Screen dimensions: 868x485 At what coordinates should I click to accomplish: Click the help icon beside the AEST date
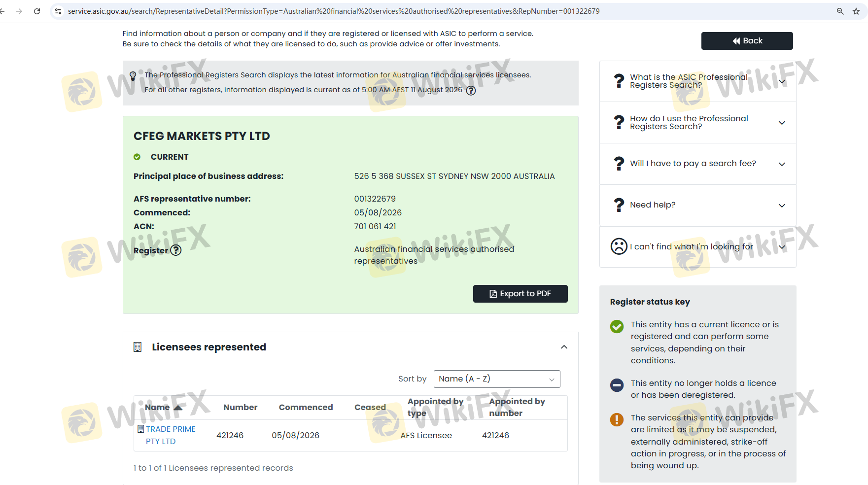pyautogui.click(x=471, y=91)
